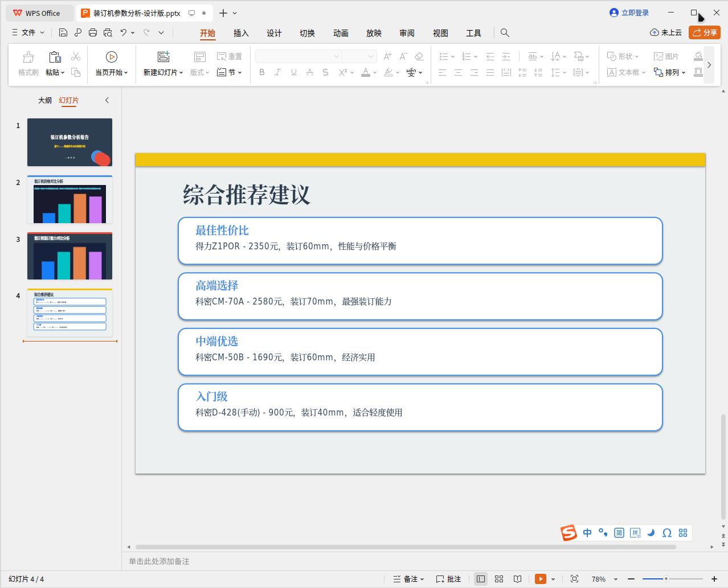Expand the New Slide (新建幻灯片) dropdown
Image resolution: width=728 pixels, height=588 pixels.
[x=181, y=73]
